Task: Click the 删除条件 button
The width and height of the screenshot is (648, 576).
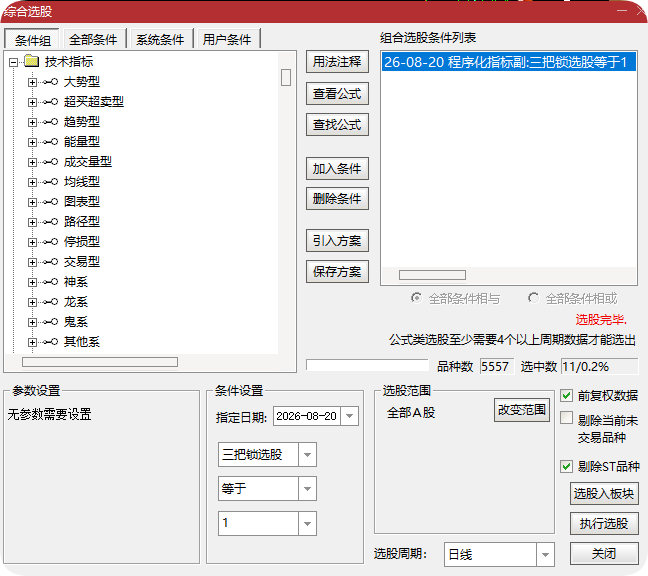Action: click(337, 199)
